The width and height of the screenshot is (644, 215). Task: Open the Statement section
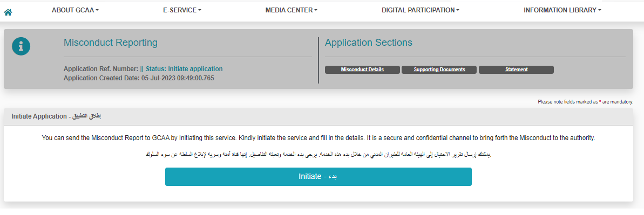tap(516, 70)
